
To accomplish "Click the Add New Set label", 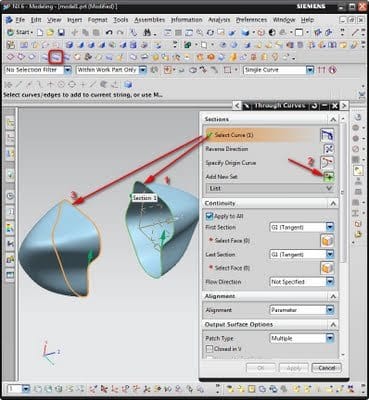I will (221, 177).
